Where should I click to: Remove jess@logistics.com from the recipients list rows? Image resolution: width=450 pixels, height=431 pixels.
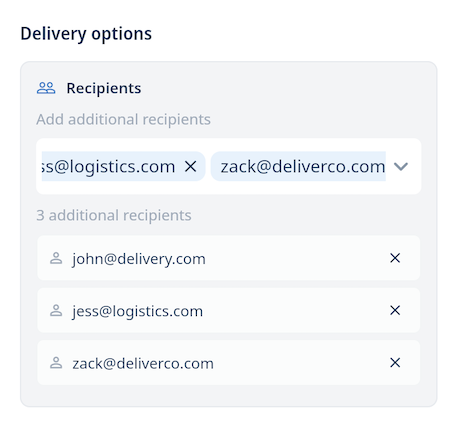[x=395, y=310]
